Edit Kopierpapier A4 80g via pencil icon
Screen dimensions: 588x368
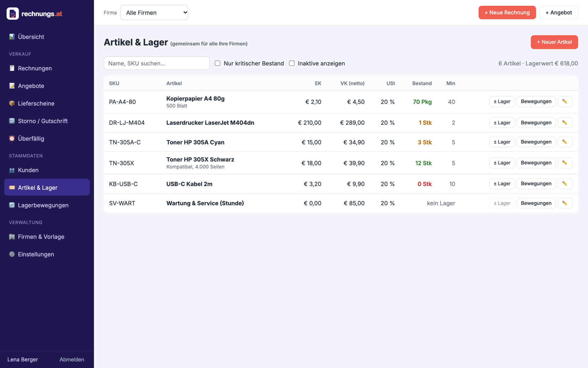click(x=565, y=101)
